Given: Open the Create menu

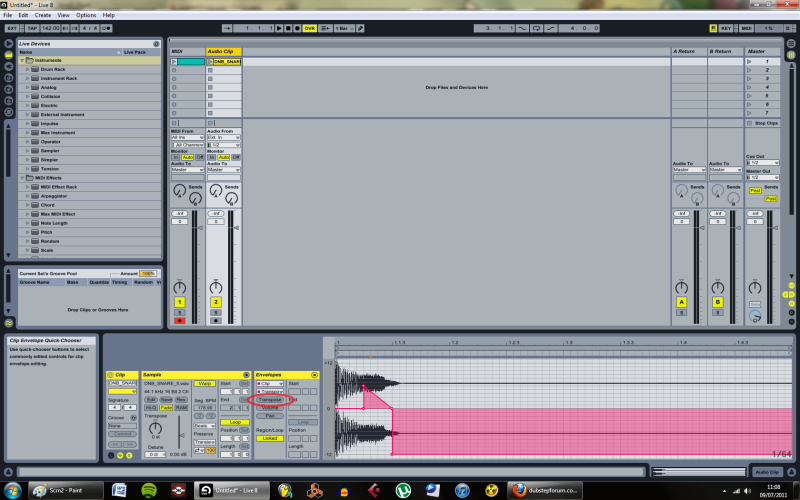Looking at the screenshot, I should (42, 15).
